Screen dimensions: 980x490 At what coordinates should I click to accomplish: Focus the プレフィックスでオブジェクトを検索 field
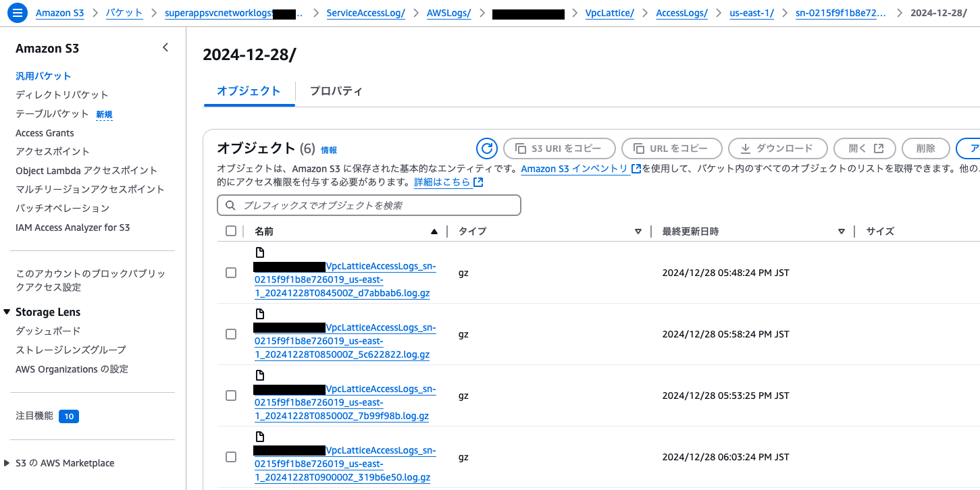[369, 205]
